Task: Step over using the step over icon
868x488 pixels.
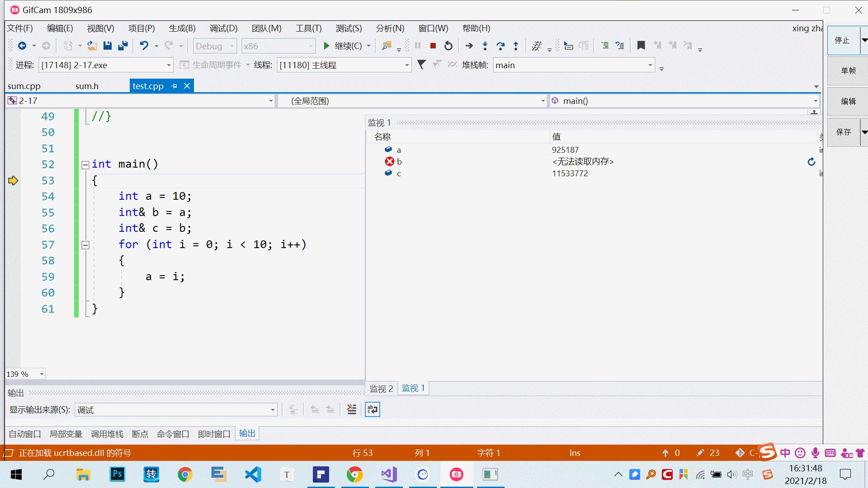Action: pyautogui.click(x=500, y=45)
